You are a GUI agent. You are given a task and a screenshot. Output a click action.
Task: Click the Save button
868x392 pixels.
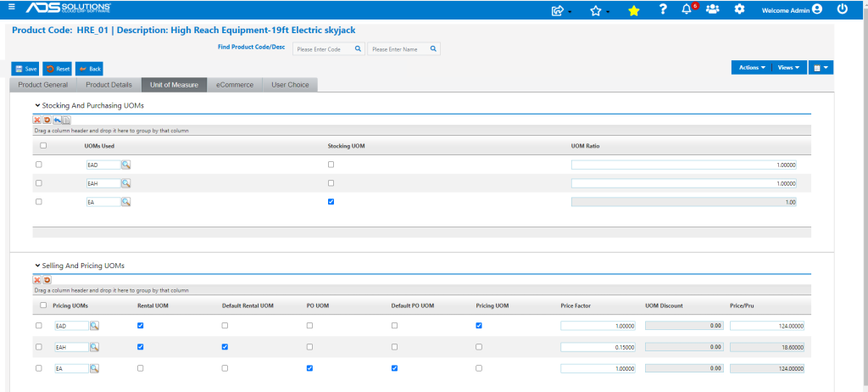tap(25, 69)
